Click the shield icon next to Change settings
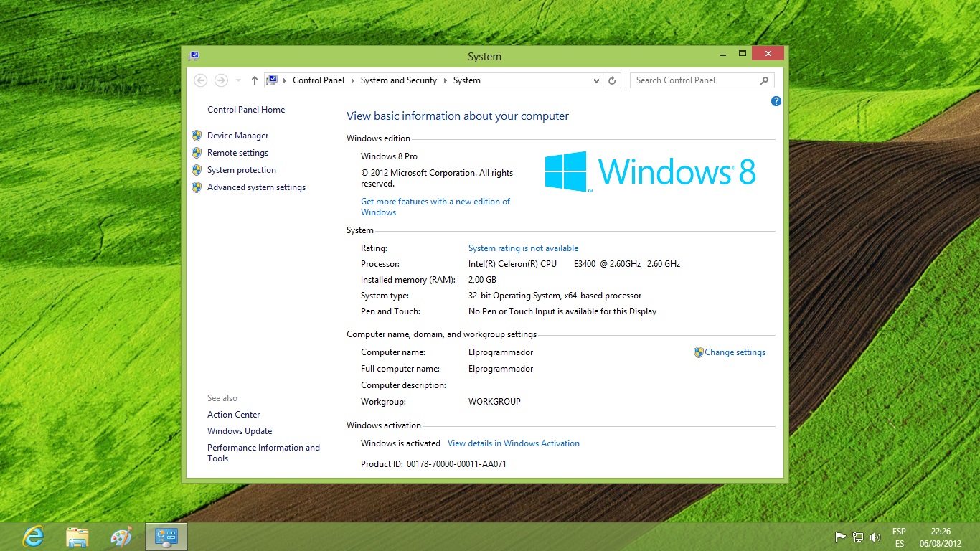980x551 pixels. coord(698,352)
